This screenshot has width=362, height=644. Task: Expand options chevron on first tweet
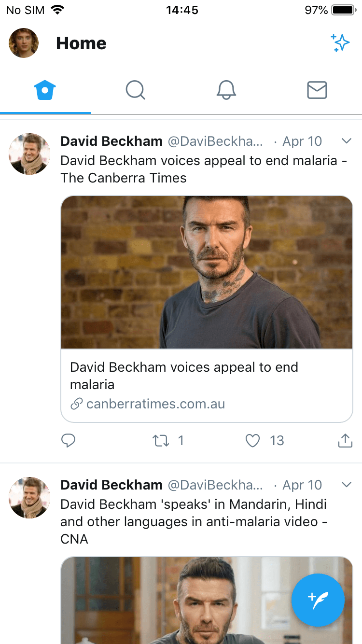tap(346, 141)
